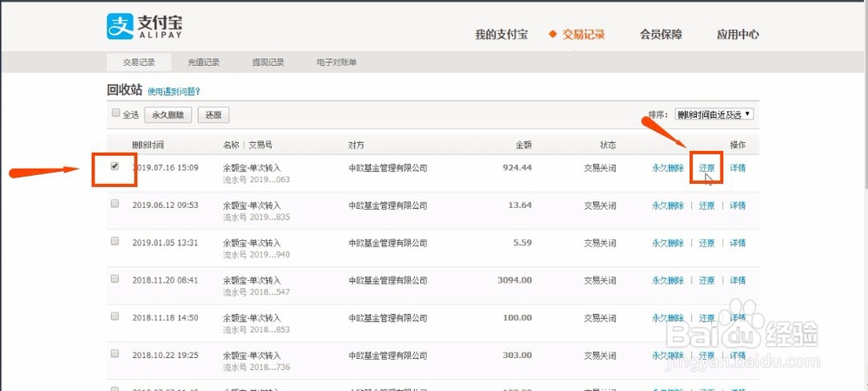Open 详情 for the 13.64 transaction
The image size is (868, 391).
pyautogui.click(x=737, y=205)
